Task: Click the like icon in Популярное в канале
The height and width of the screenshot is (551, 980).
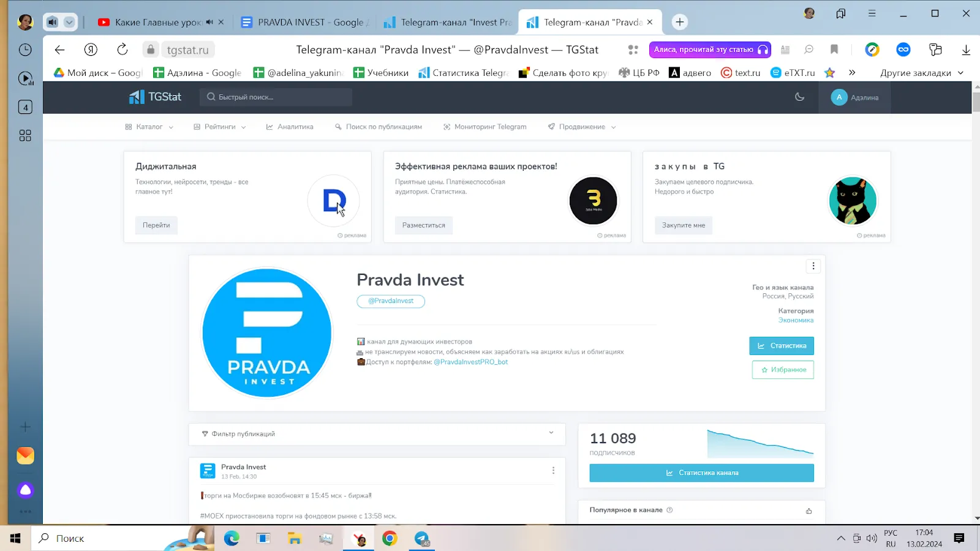Action: click(x=809, y=511)
